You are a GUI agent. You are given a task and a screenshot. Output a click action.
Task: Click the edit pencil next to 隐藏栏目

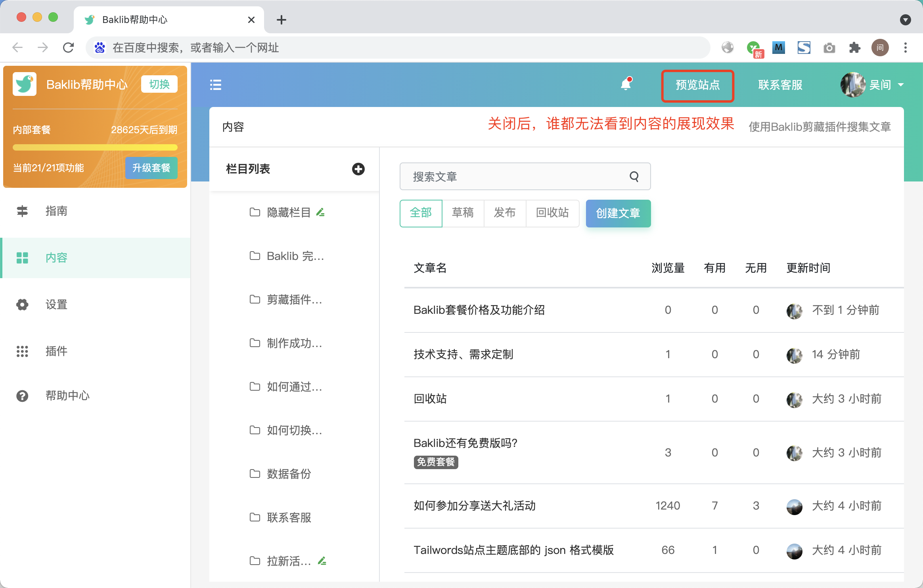320,212
